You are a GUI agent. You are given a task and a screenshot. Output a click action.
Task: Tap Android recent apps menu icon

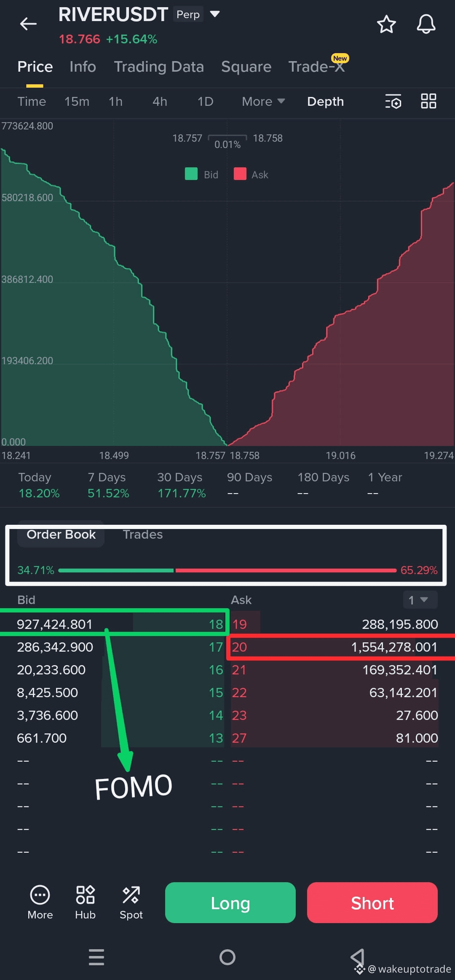(96, 957)
